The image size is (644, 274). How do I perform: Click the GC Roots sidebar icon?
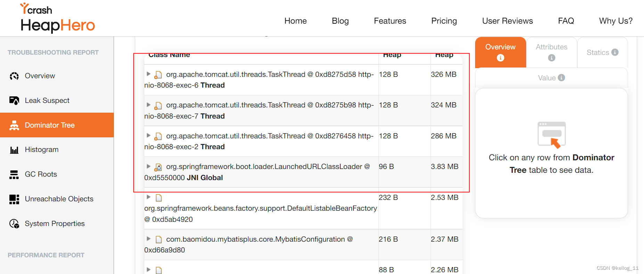pyautogui.click(x=14, y=175)
